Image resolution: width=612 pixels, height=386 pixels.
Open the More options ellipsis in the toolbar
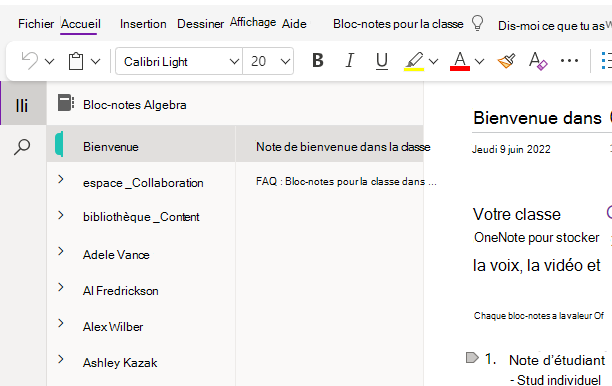click(569, 61)
